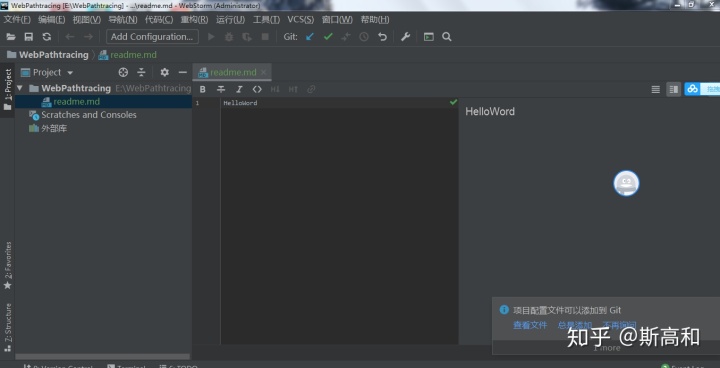The width and height of the screenshot is (720, 368).
Task: Click the Save All disk icon
Action: (28, 37)
